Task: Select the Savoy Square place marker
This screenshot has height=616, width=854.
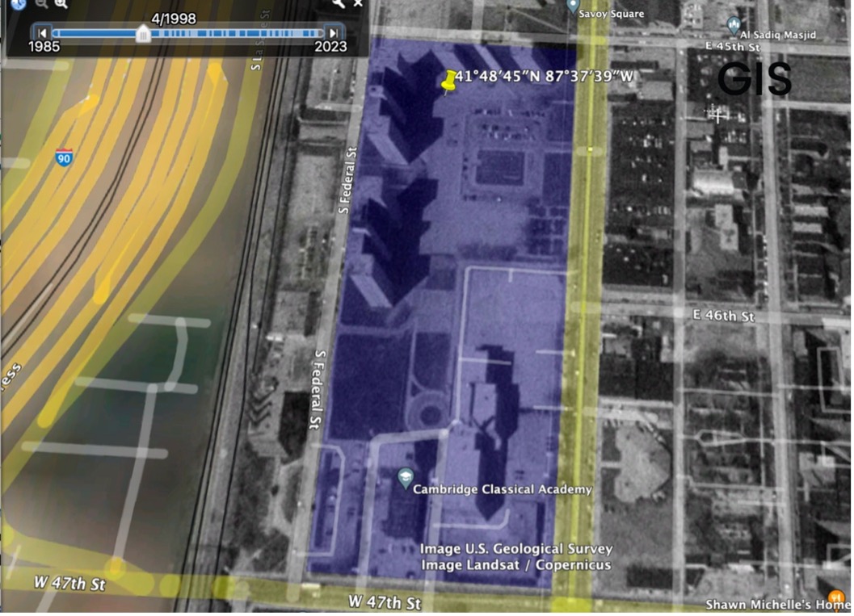Action: coord(573,6)
